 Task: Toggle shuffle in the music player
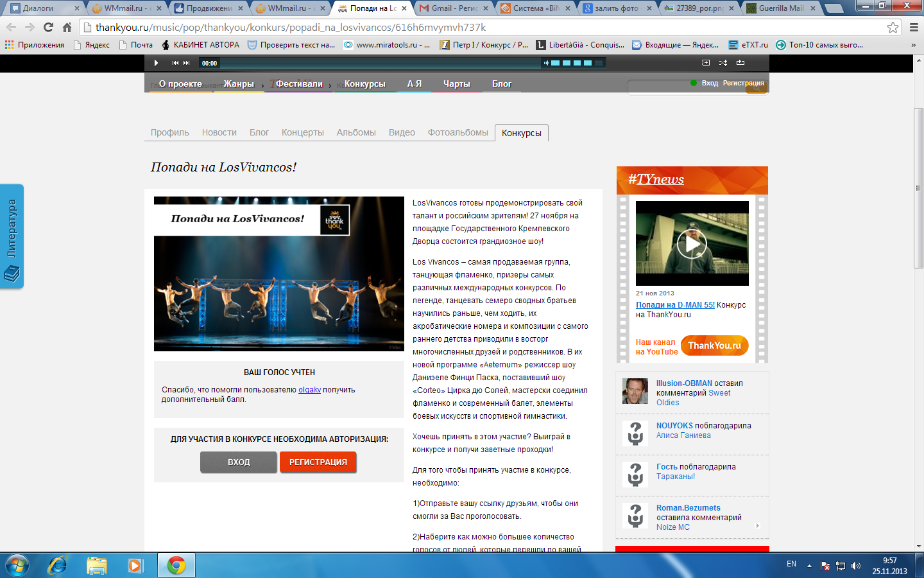[x=723, y=63]
